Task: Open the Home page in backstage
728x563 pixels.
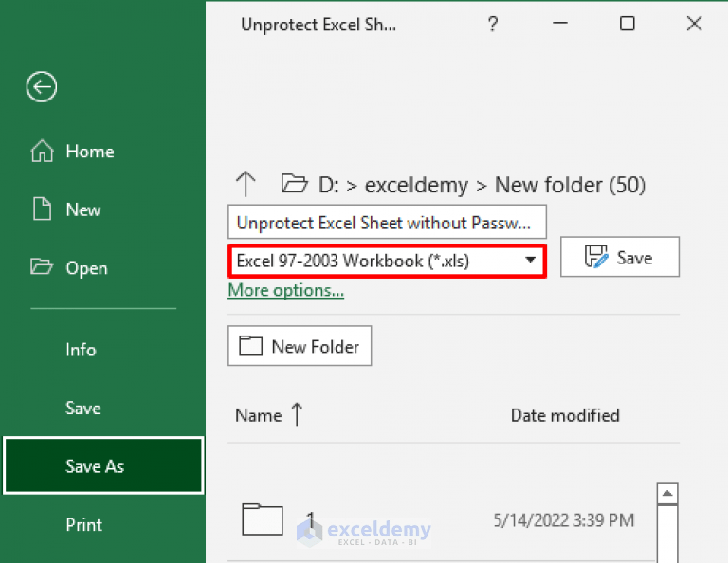Action: click(72, 152)
